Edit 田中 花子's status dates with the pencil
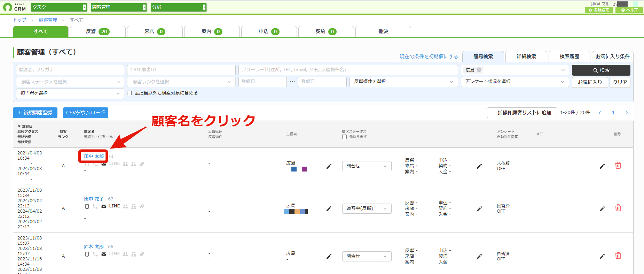Image resolution: width=644 pixels, height=274 pixels. pyautogui.click(x=479, y=209)
